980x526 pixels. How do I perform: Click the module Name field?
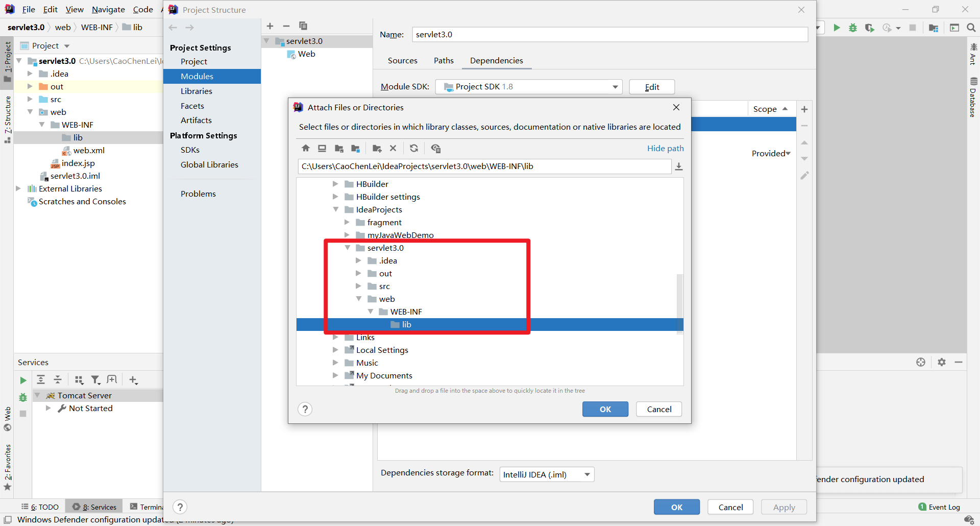pos(610,35)
